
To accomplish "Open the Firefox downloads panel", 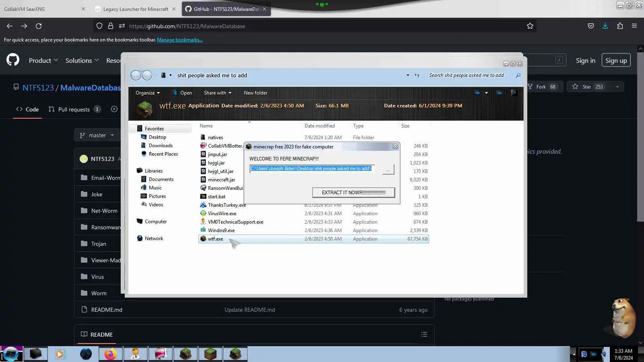I will tap(605, 26).
